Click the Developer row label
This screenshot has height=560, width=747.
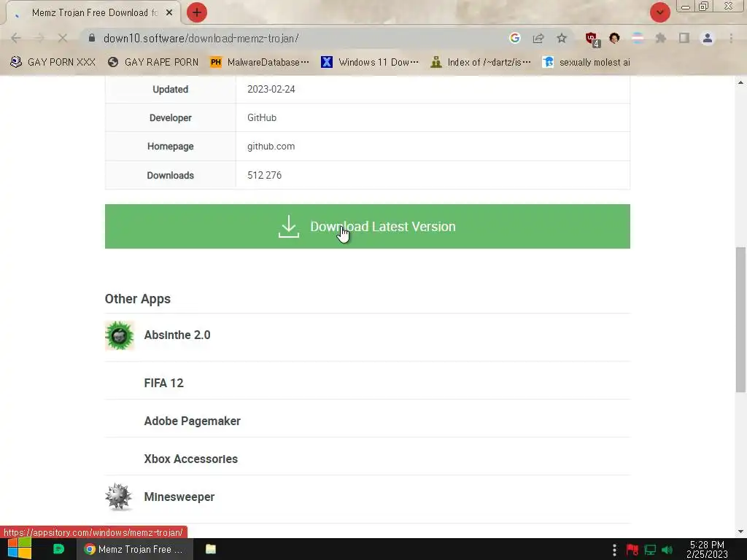(x=170, y=117)
